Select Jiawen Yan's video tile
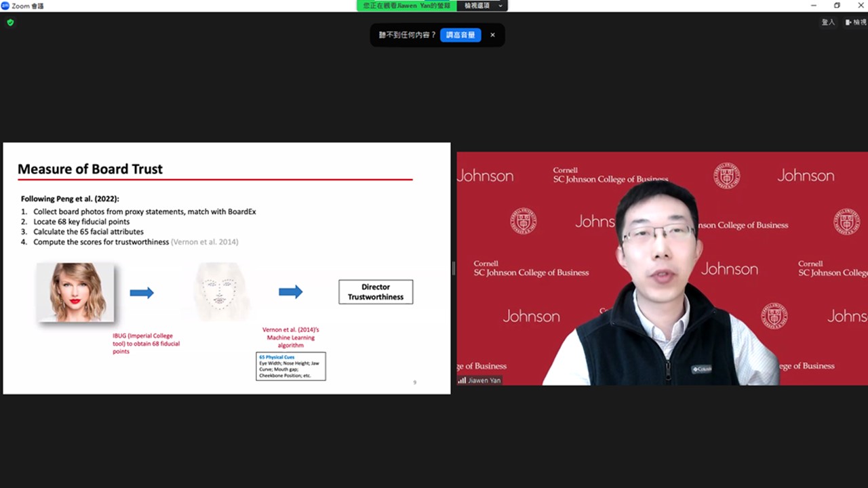 (662, 268)
